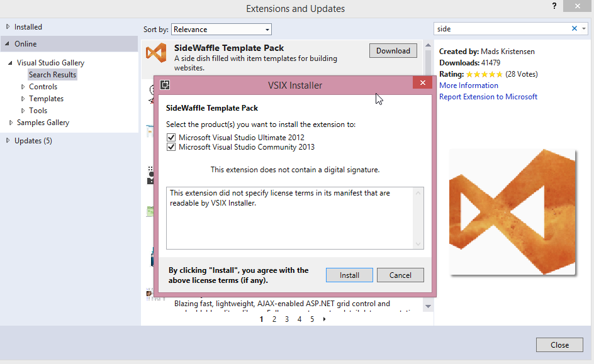The width and height of the screenshot is (594, 364).
Task: Click the next page arrow in pagination
Action: [324, 319]
